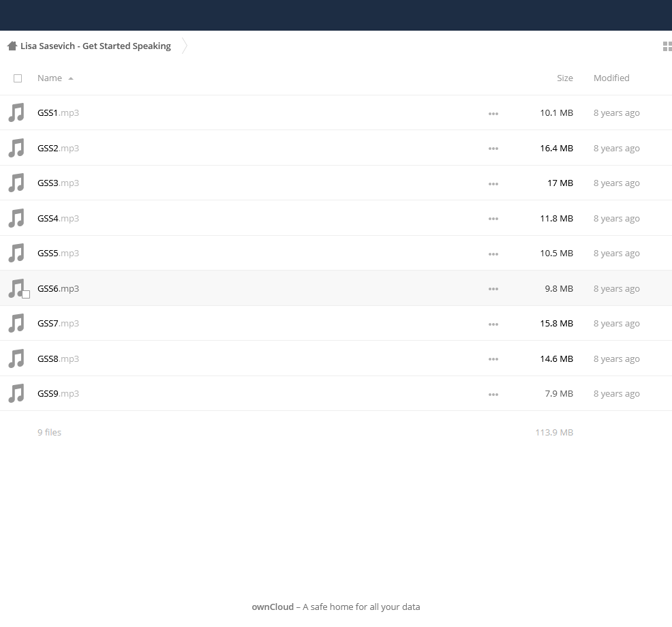672x627 pixels.
Task: Switch to grid view layout
Action: point(667,46)
